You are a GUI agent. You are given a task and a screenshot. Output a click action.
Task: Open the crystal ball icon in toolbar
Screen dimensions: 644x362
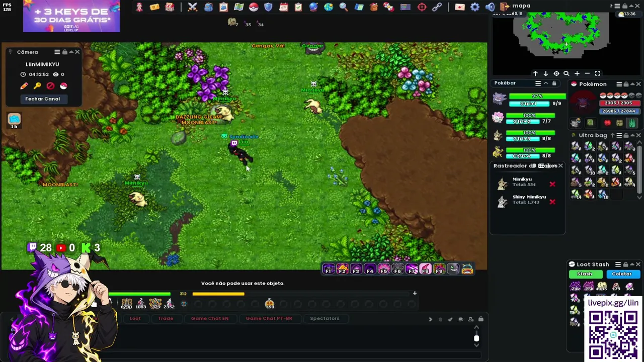[313, 7]
